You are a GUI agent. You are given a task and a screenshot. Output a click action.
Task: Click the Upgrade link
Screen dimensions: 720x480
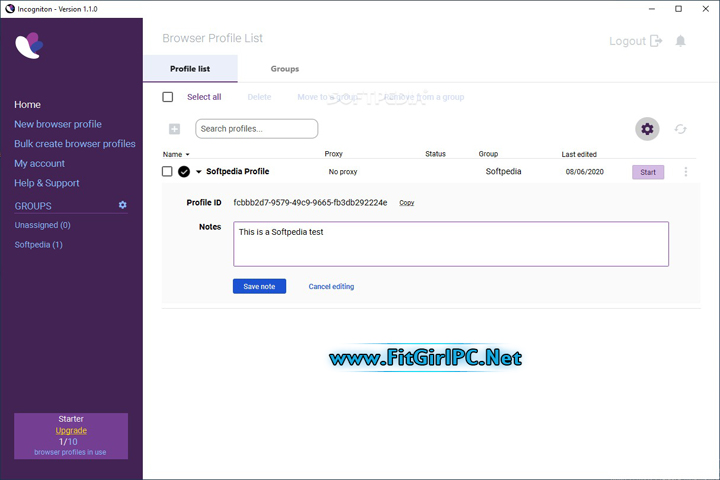(x=71, y=430)
